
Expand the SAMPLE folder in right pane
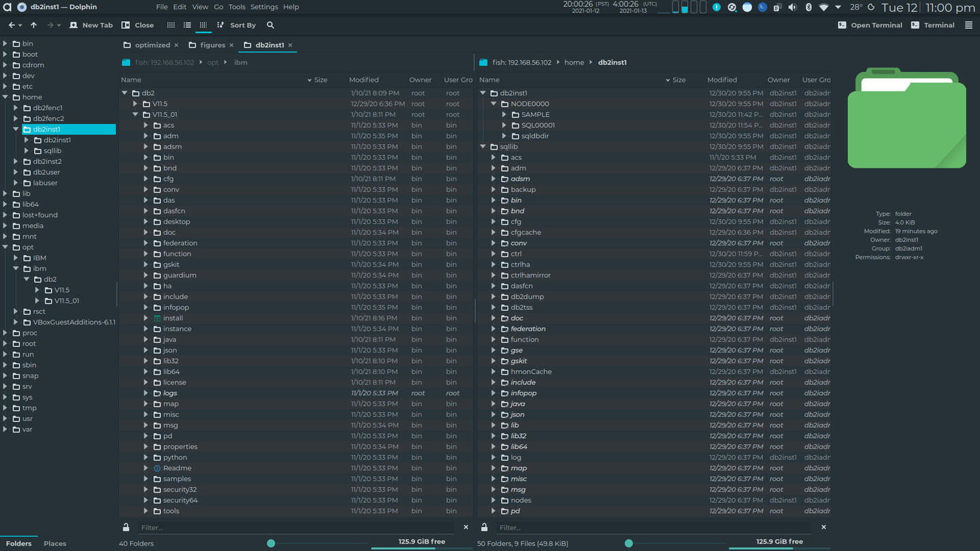(504, 115)
